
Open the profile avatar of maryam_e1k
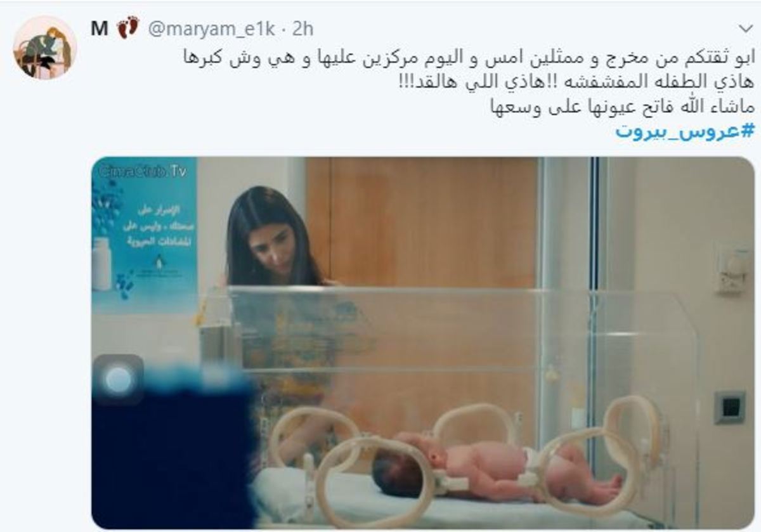(x=45, y=48)
